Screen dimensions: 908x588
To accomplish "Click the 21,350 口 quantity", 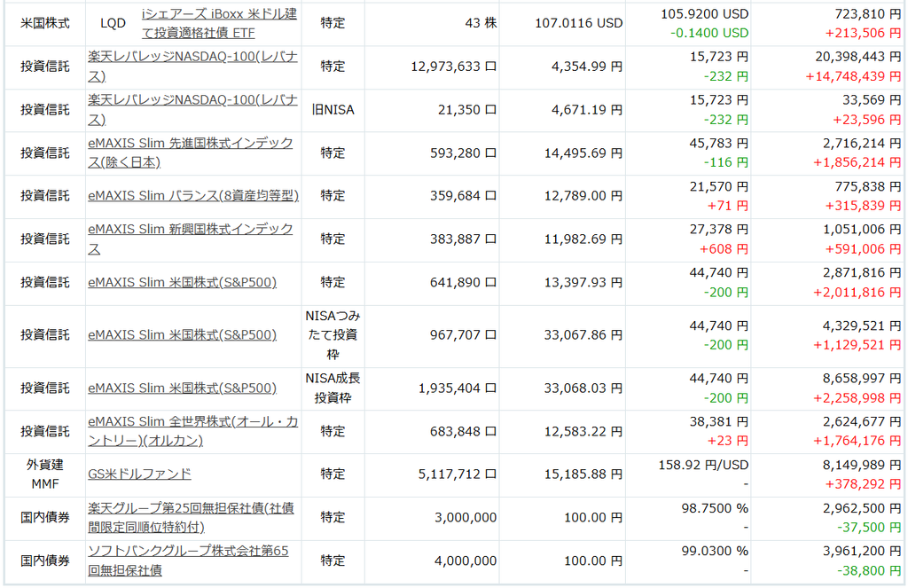I will 467,109.
